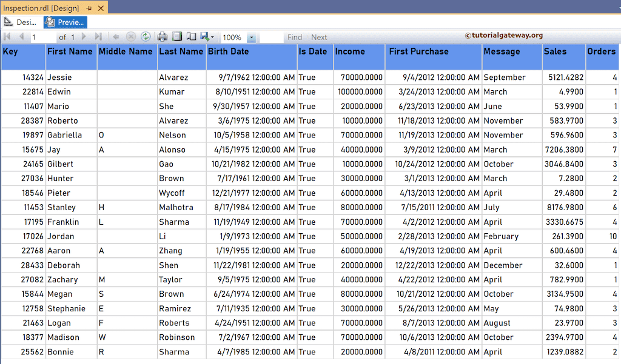Click the Stop rendering icon
621x364 pixels.
(x=130, y=37)
